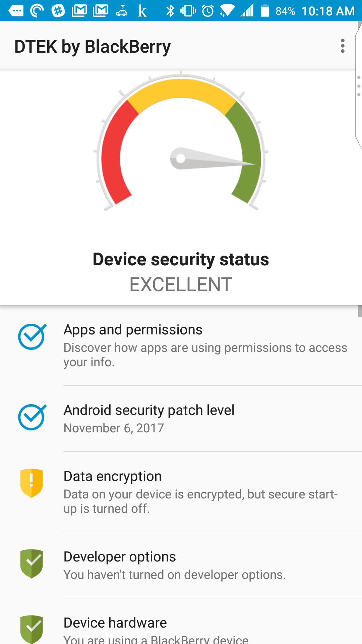Open the Developer options entry
The image size is (362, 644).
coord(181,565)
